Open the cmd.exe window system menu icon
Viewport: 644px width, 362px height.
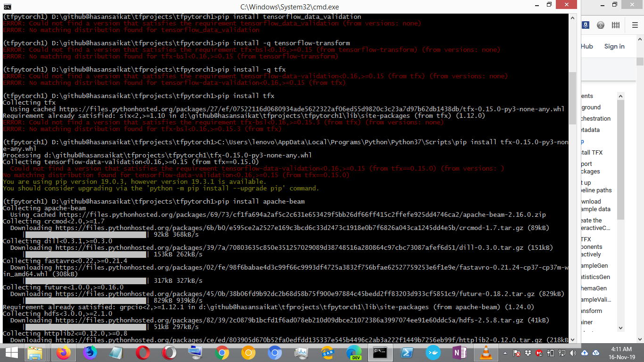point(7,7)
